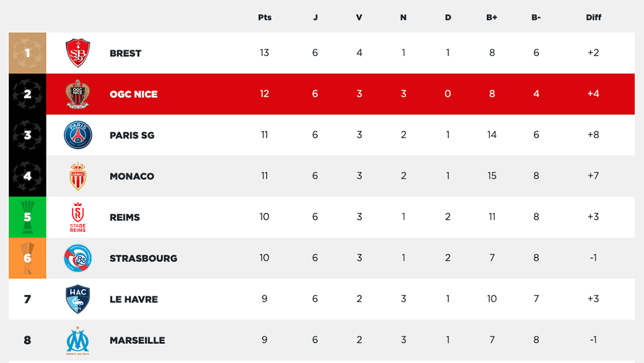Screen dimensions: 644x363
Task: Click the Diff column header
Action: tap(593, 17)
